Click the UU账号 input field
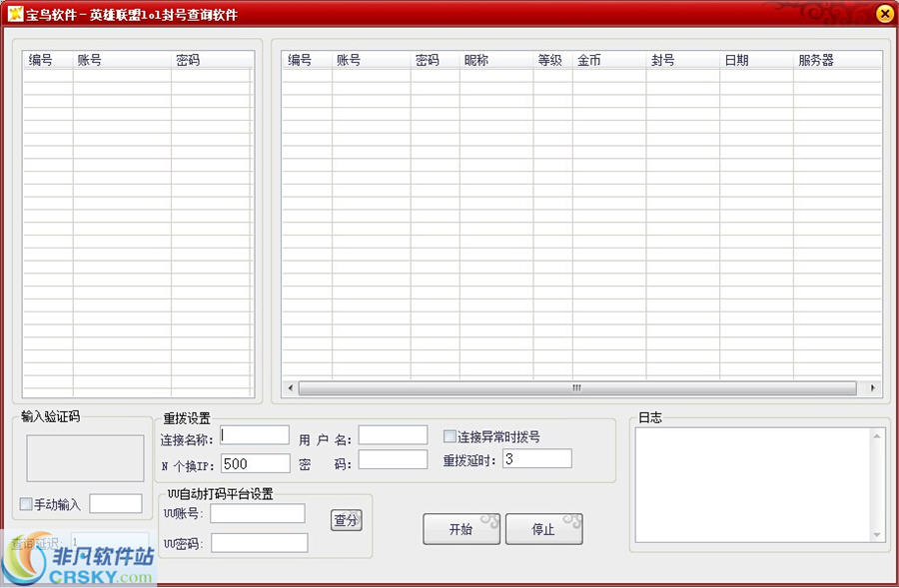This screenshot has height=588, width=899. click(x=257, y=513)
